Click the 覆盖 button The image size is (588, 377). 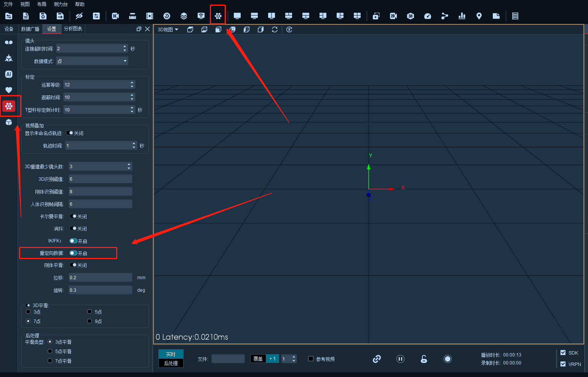(x=258, y=359)
